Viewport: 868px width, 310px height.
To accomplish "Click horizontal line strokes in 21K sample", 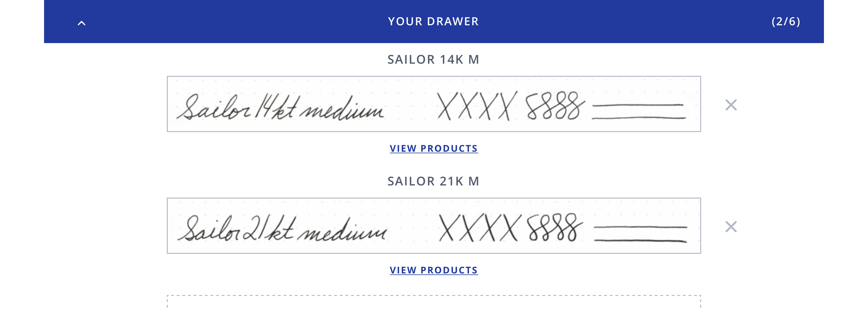I will point(640,234).
